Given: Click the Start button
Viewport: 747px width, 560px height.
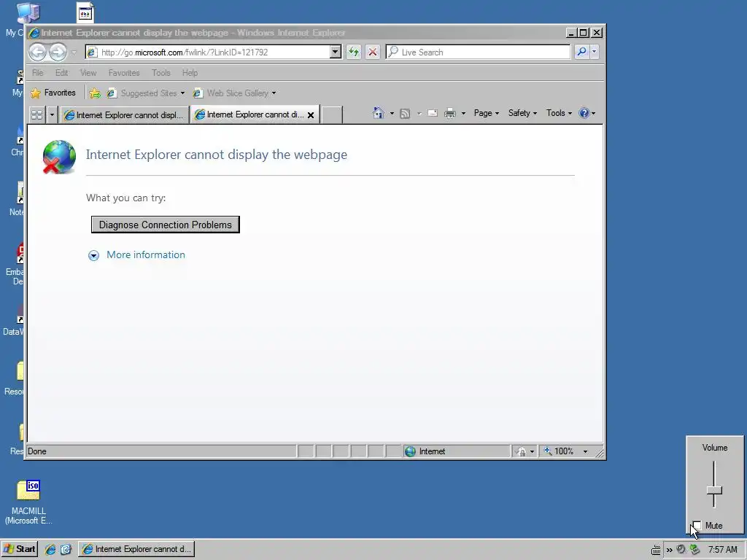Looking at the screenshot, I should pyautogui.click(x=20, y=549).
